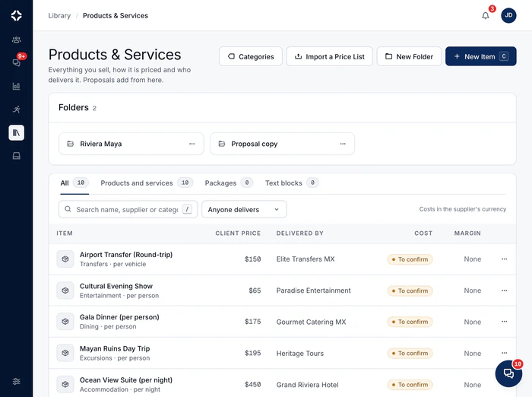This screenshot has width=532, height=397.
Task: Select the Library books icon in sidebar
Action: tap(16, 132)
